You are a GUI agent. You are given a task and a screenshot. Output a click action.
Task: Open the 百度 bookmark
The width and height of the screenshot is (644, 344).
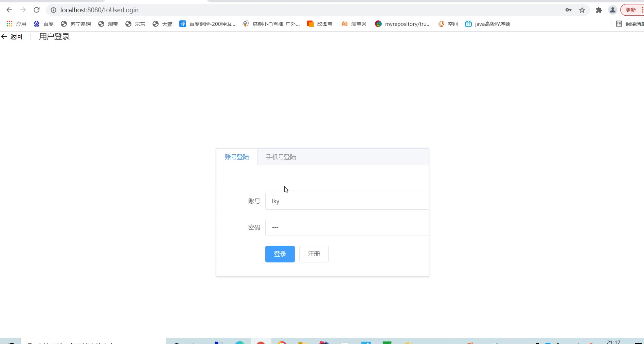click(x=43, y=24)
